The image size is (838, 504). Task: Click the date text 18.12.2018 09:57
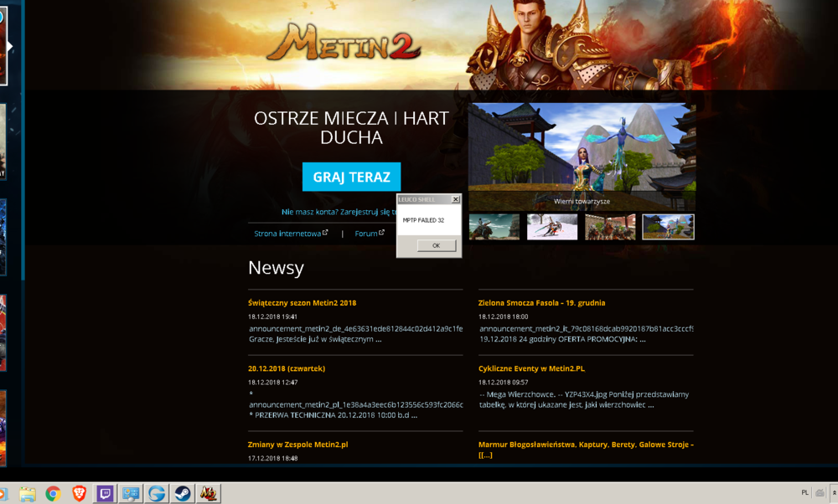[503, 383]
